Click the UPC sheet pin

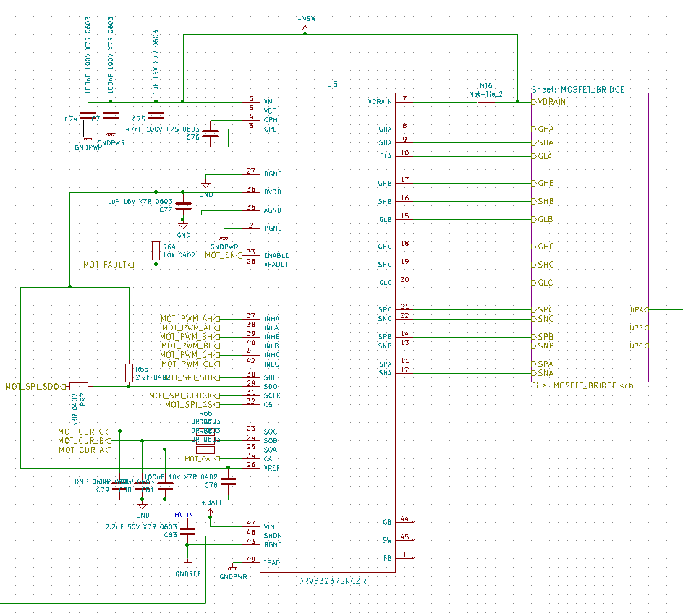tap(639, 346)
